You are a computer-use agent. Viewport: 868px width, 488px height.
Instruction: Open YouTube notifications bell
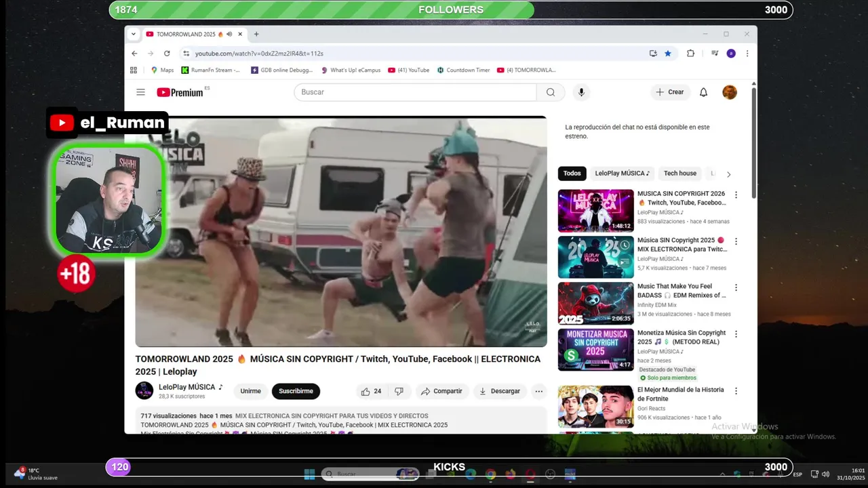(703, 92)
